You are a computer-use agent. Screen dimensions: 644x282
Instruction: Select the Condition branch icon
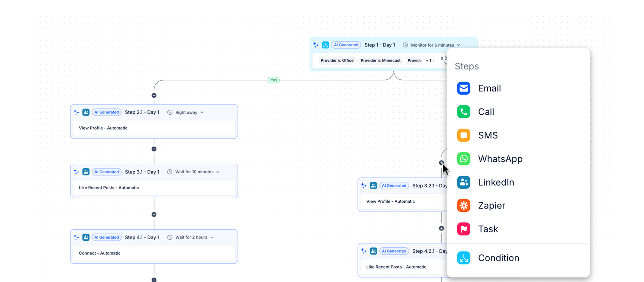[464, 258]
